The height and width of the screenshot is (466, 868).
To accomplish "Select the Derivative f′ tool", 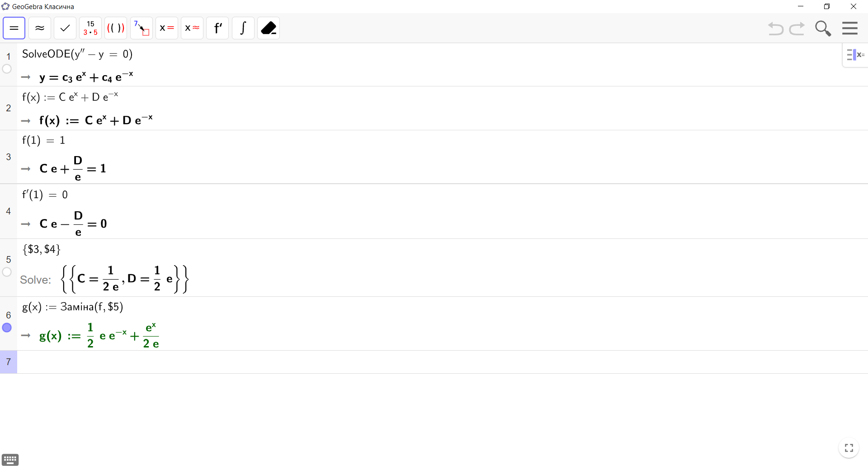I will pyautogui.click(x=217, y=28).
